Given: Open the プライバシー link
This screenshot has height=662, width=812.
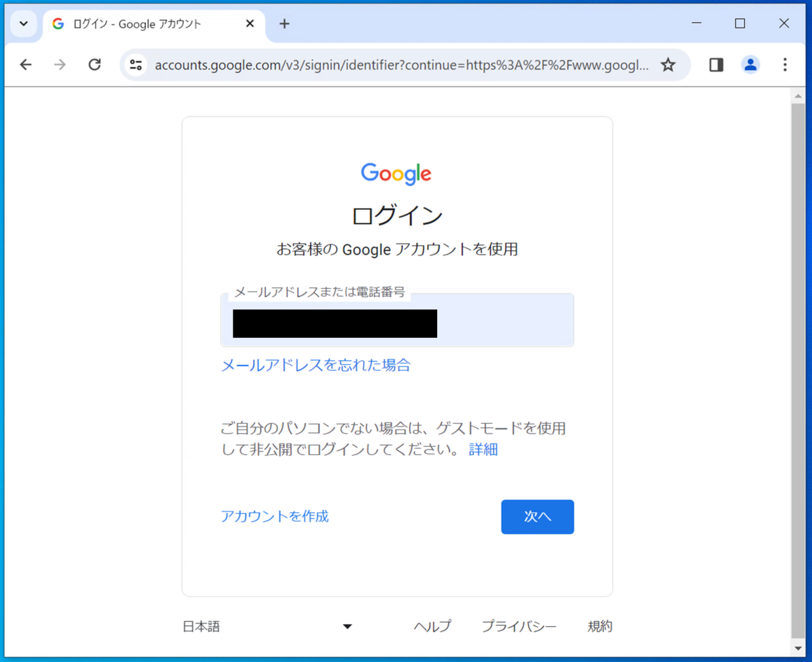Looking at the screenshot, I should [x=519, y=627].
